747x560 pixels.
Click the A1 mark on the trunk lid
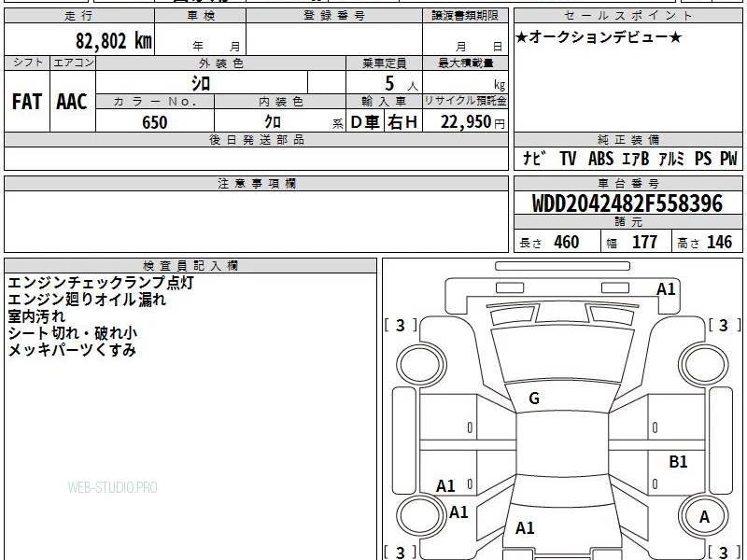(525, 527)
